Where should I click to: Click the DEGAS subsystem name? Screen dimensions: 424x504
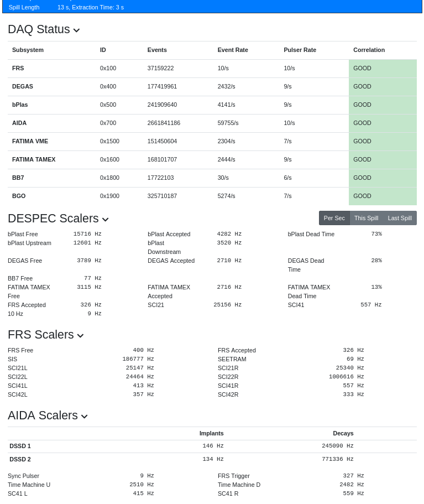pos(23,86)
